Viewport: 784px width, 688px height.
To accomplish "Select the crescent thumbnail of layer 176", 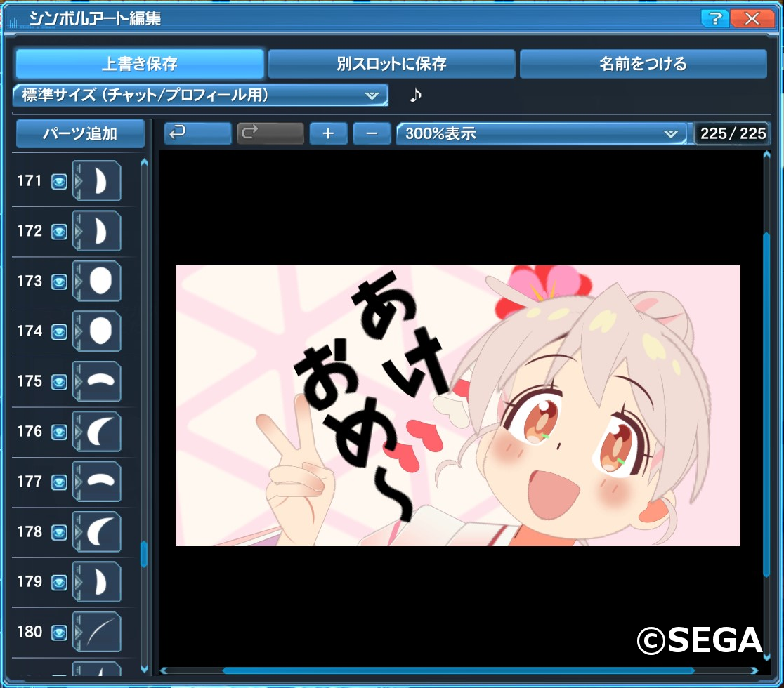I will tap(100, 431).
